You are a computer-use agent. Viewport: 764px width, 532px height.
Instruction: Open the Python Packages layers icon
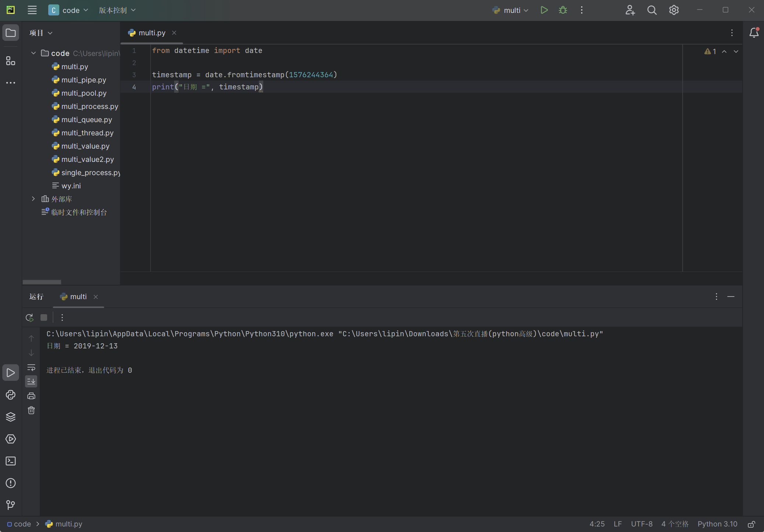11,417
